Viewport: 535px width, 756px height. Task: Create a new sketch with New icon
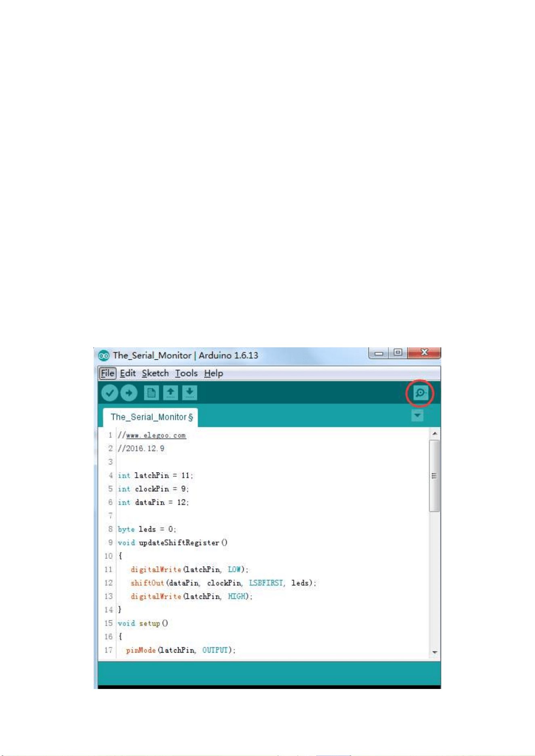(x=151, y=393)
